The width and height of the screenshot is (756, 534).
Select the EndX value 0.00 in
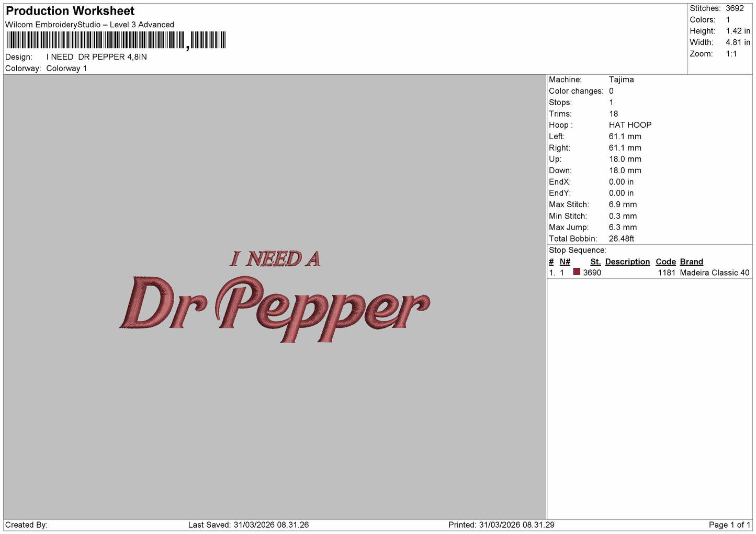(621, 182)
